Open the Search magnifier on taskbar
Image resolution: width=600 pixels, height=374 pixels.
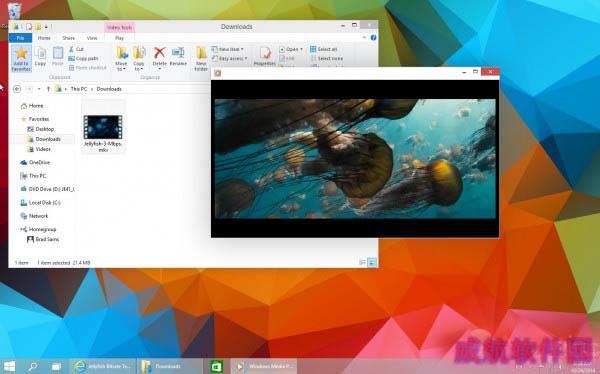click(33, 366)
